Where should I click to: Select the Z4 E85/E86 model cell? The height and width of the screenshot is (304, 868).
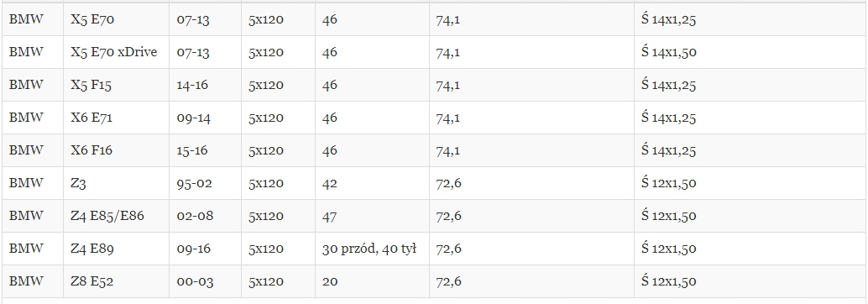116,215
